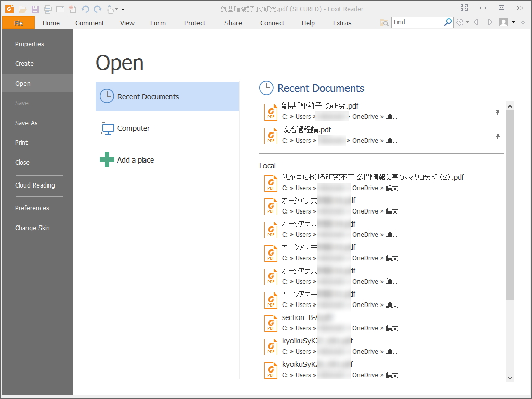Click the Undo arrow icon
This screenshot has height=399, width=532.
pyautogui.click(x=85, y=9)
